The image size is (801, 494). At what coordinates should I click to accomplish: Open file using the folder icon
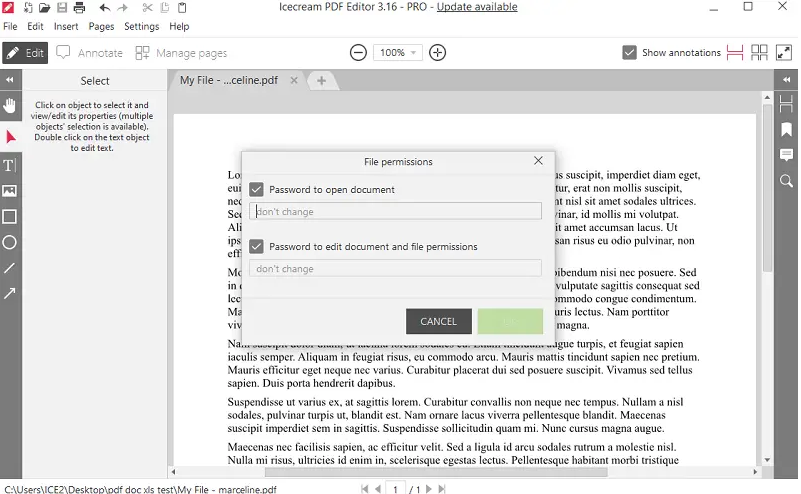[44, 7]
